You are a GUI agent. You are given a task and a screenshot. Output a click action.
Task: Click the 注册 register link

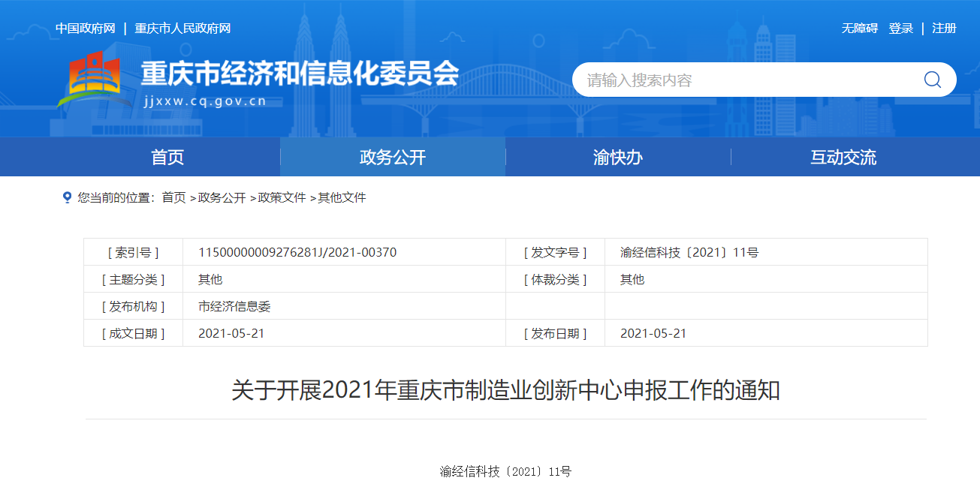[944, 29]
